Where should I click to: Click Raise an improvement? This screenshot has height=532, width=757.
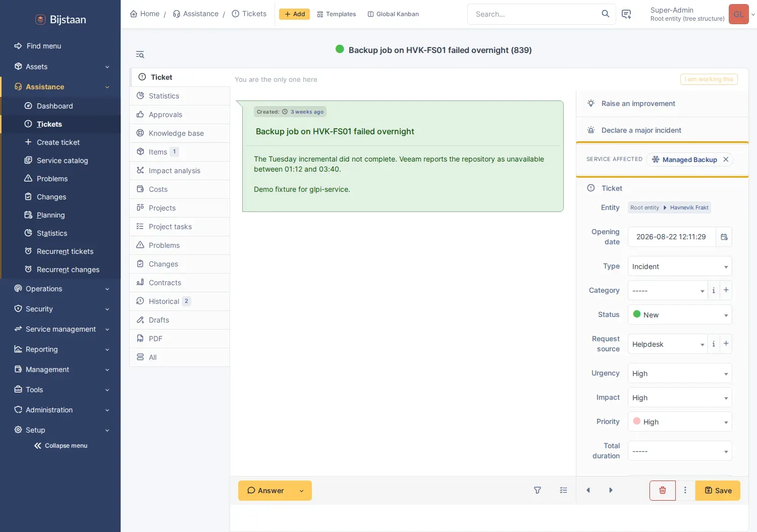pyautogui.click(x=662, y=103)
